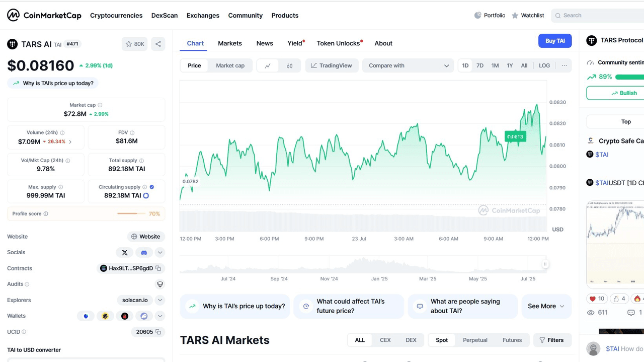Image resolution: width=644 pixels, height=362 pixels.
Task: Click the Portfolio pie icon
Action: pos(477,15)
